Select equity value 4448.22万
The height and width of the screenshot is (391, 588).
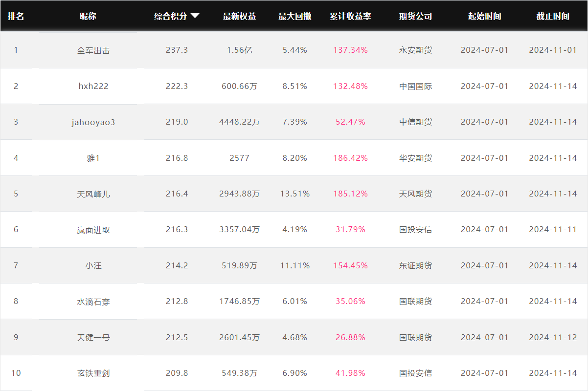pyautogui.click(x=240, y=122)
